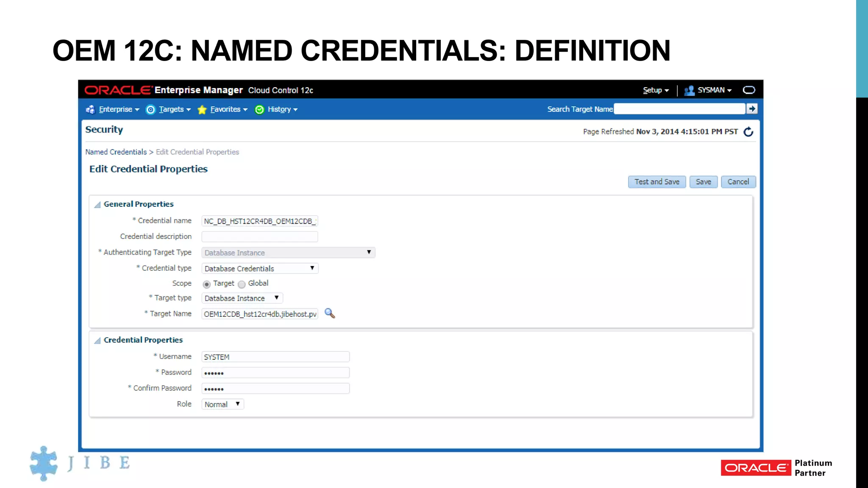
Task: Open the History menu
Action: 282,109
